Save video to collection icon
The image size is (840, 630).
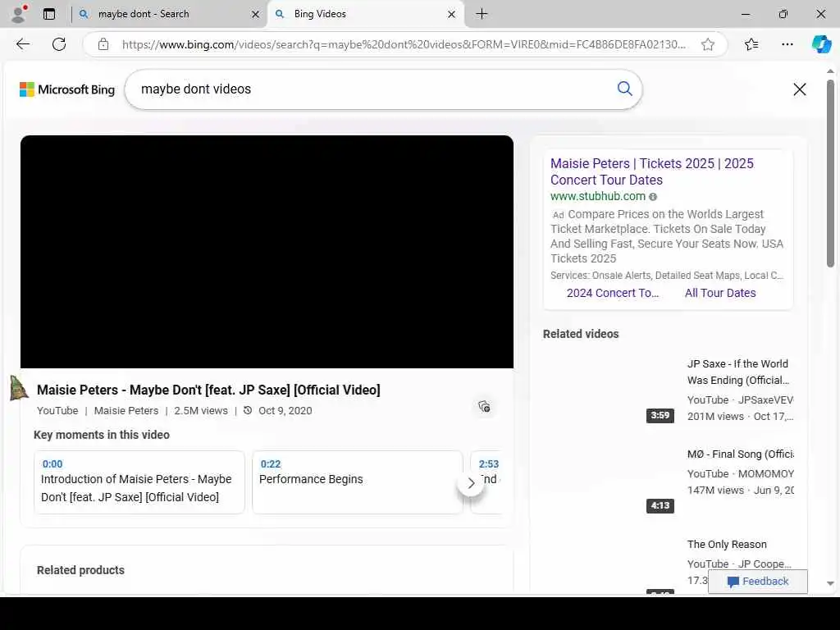484,407
